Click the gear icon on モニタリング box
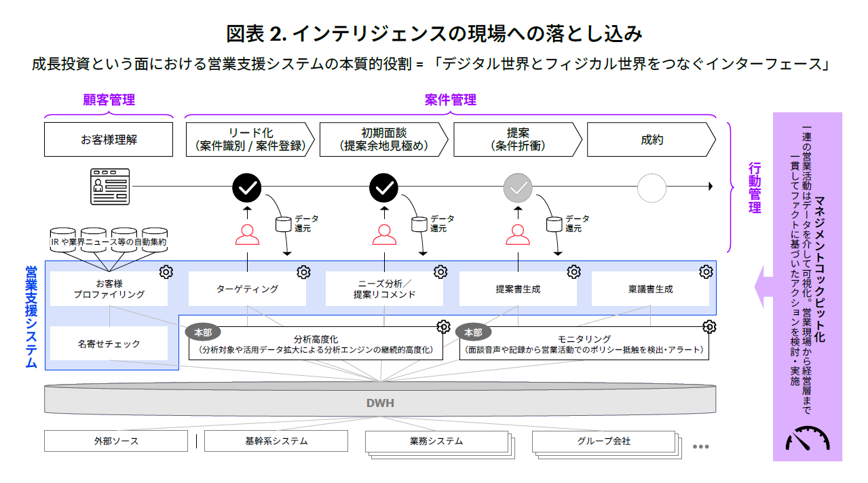868x483 pixels. coord(709,327)
